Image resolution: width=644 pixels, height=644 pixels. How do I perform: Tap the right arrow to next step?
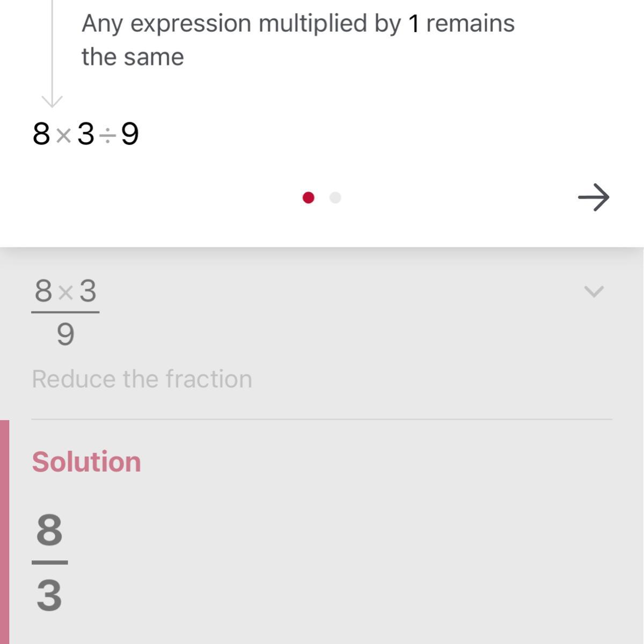point(594,197)
